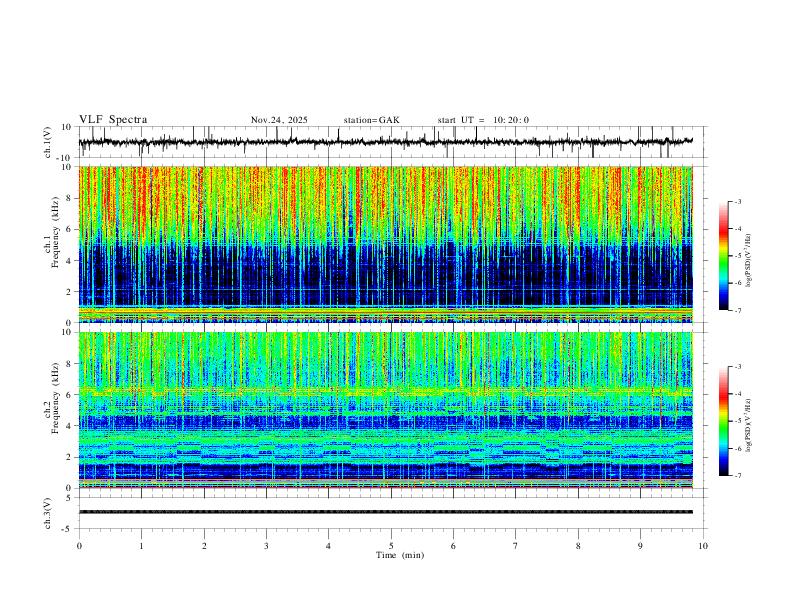792x612 pixels.
Task: Click the ch.2 spectrogram panel
Action: (386, 410)
